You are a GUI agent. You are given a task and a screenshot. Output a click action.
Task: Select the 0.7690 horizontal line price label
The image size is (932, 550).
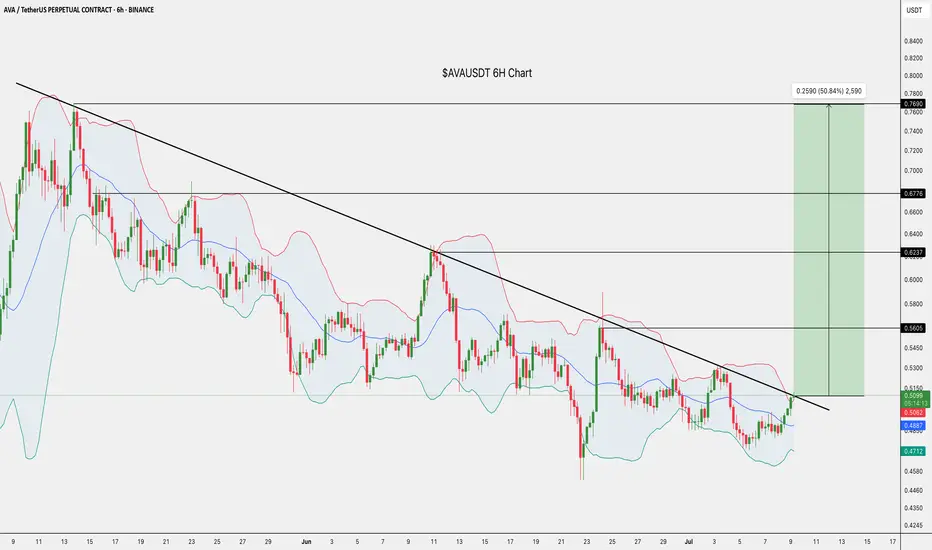coord(914,104)
